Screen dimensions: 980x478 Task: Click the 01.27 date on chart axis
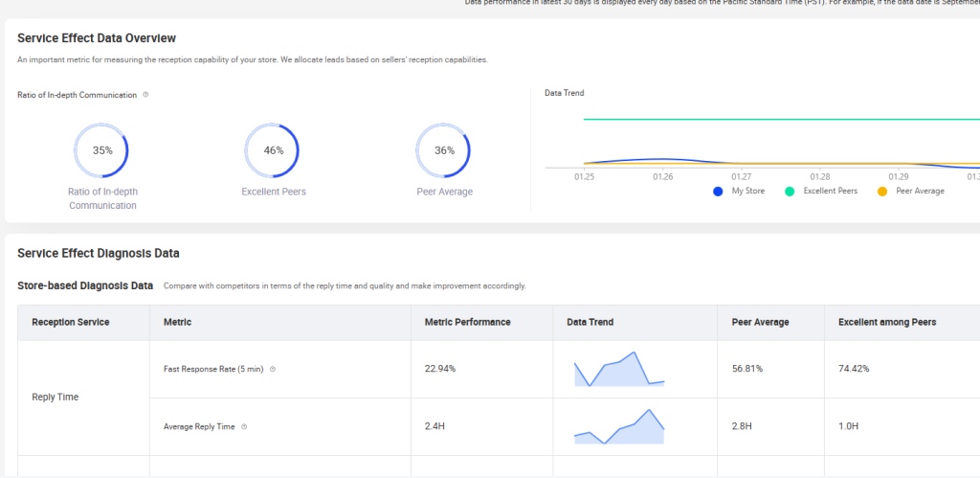(x=742, y=177)
